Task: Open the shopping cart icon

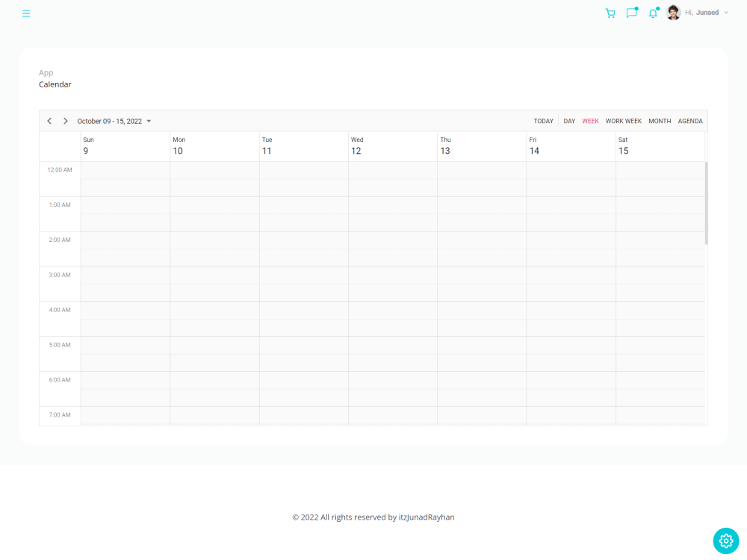Action: (610, 13)
